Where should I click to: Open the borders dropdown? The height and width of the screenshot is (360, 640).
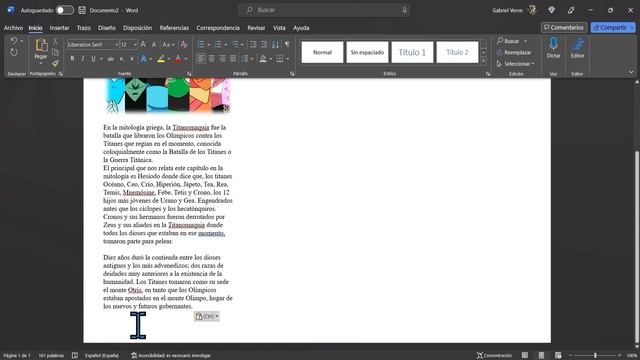click(x=287, y=59)
